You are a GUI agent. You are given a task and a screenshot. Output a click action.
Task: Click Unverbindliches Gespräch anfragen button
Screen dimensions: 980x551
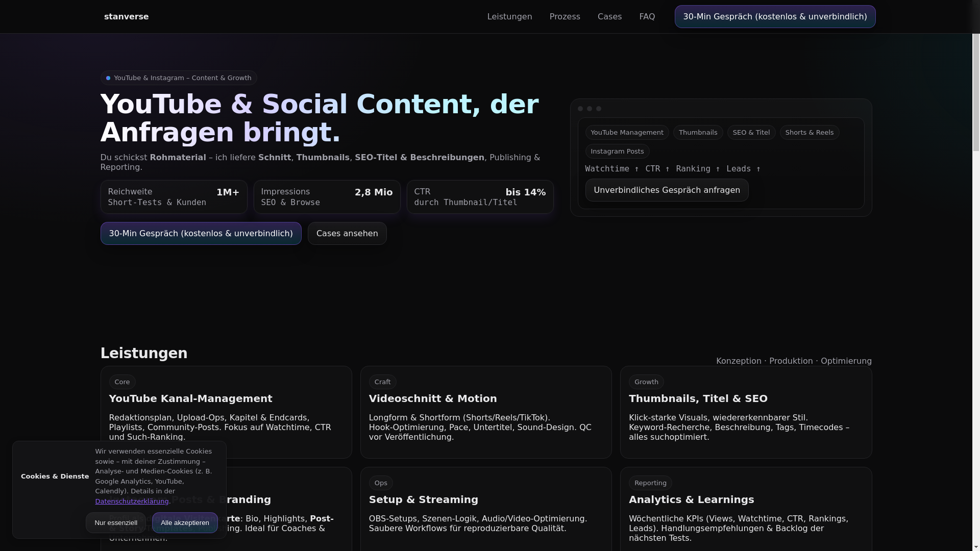point(667,190)
